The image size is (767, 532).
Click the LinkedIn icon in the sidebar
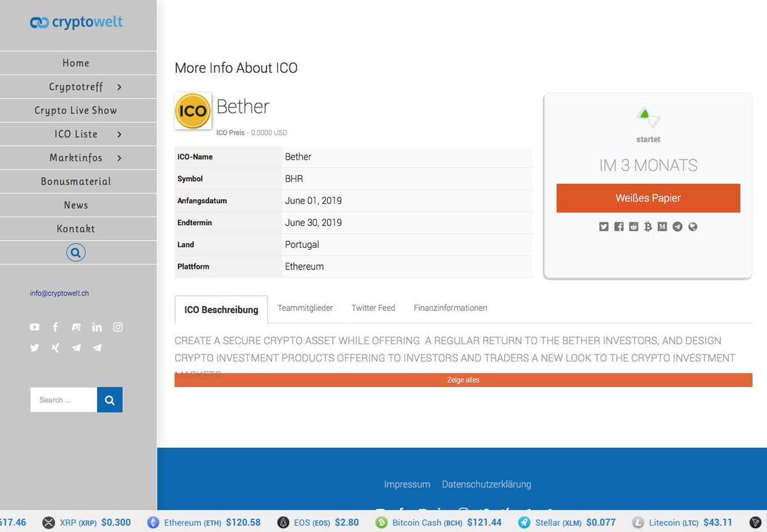[x=97, y=326]
